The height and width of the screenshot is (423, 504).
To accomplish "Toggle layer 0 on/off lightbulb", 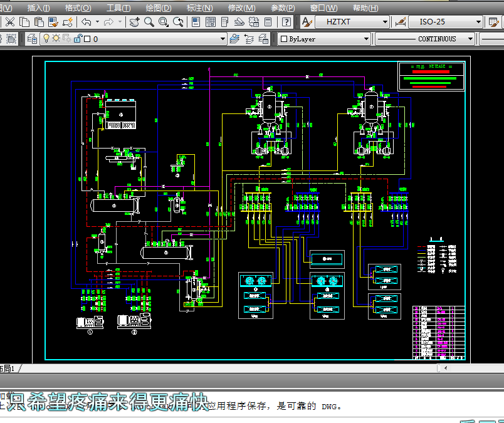I will point(46,39).
